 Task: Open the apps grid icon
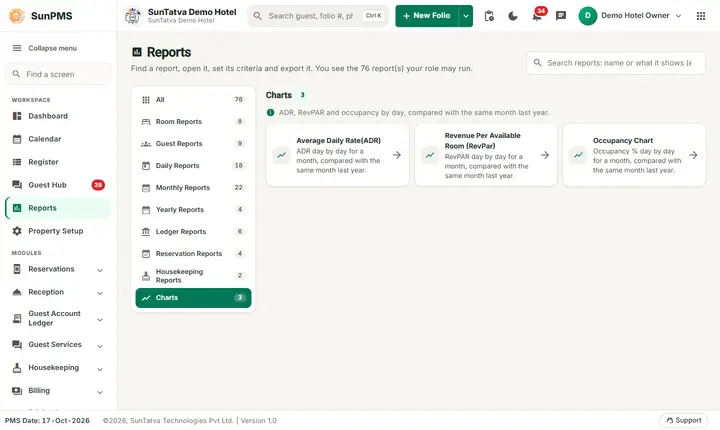click(701, 16)
